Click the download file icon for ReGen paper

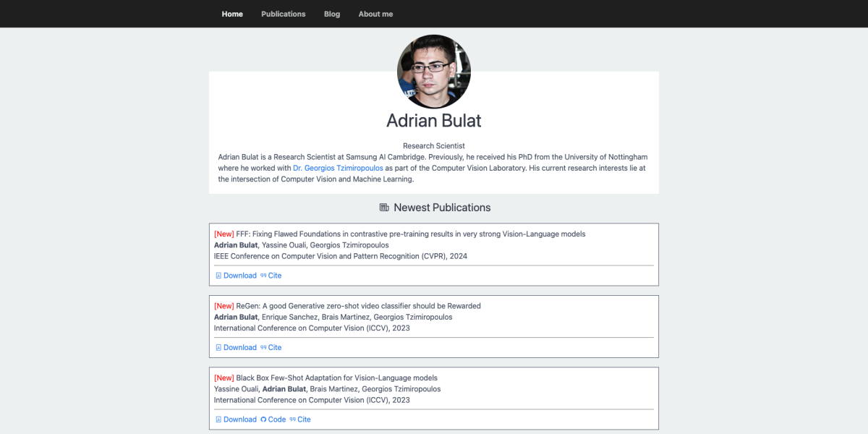point(218,348)
